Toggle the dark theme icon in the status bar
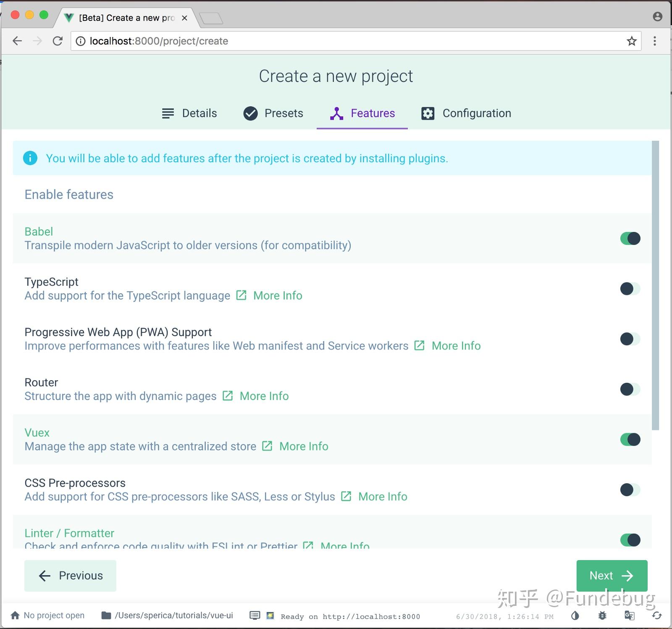The height and width of the screenshot is (629, 672). (575, 616)
